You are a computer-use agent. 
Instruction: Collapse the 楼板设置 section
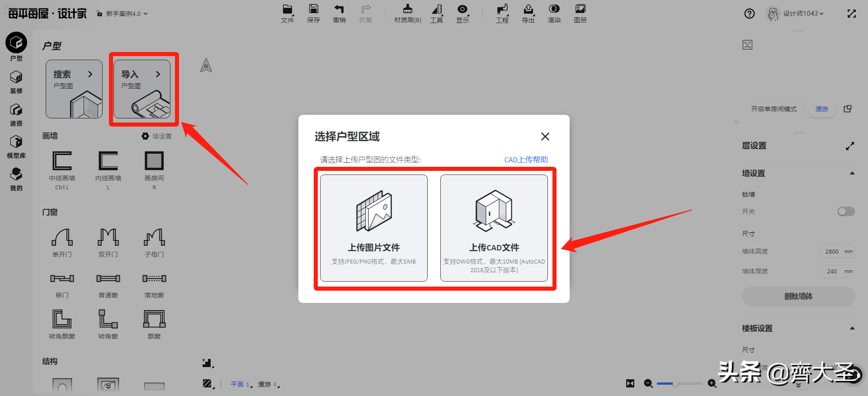852,328
